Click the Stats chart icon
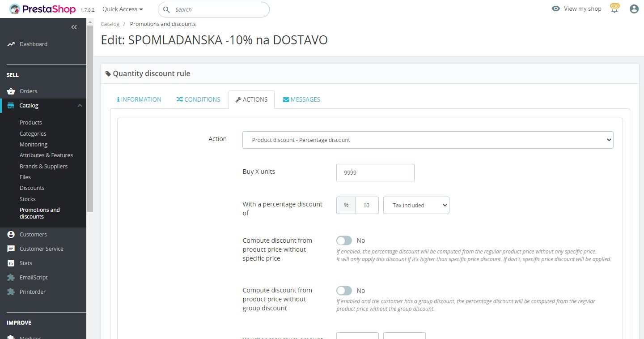The height and width of the screenshot is (339, 644). tap(11, 263)
